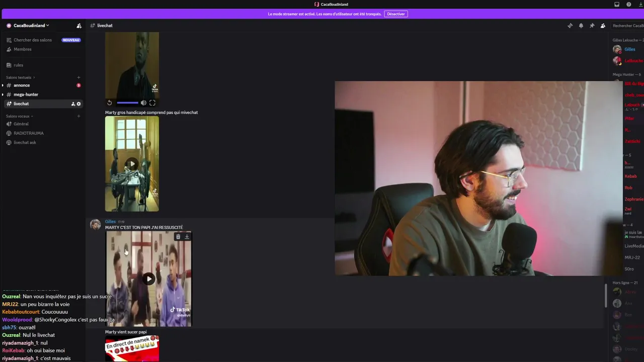Join the Général voice channel

pyautogui.click(x=21, y=124)
